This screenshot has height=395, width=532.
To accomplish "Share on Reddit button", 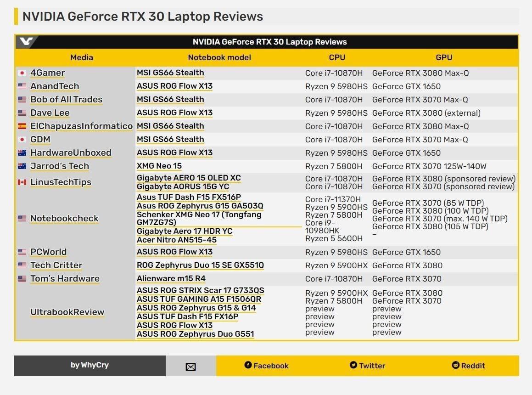I will tap(469, 366).
